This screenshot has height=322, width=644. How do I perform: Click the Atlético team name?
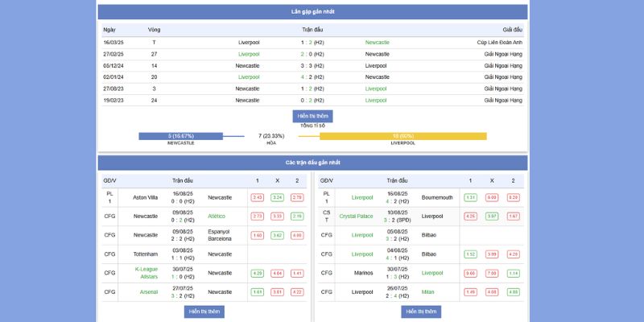(x=217, y=216)
